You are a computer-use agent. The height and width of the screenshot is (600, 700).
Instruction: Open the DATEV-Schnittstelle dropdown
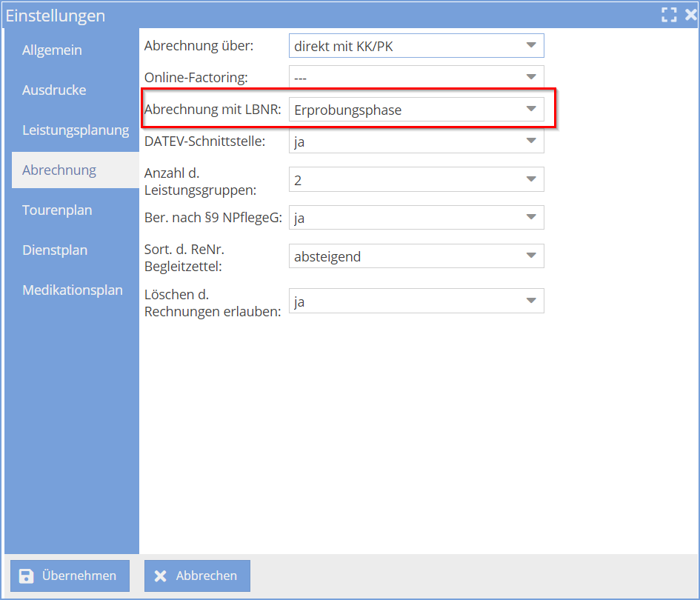click(x=530, y=141)
